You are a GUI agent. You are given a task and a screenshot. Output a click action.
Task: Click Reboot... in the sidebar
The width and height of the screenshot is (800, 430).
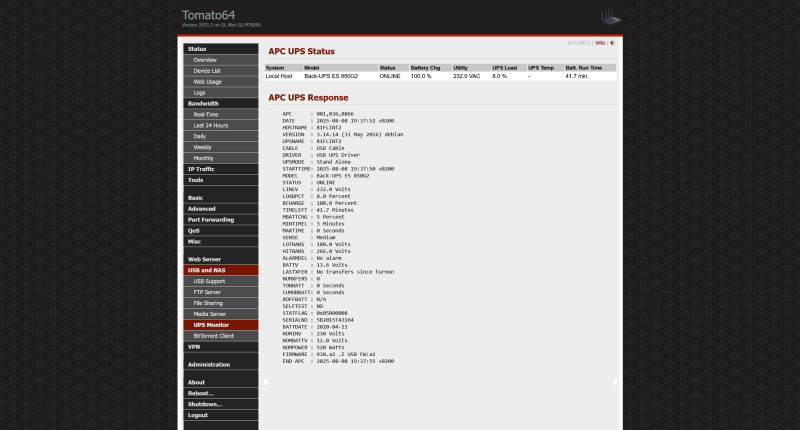coord(220,393)
